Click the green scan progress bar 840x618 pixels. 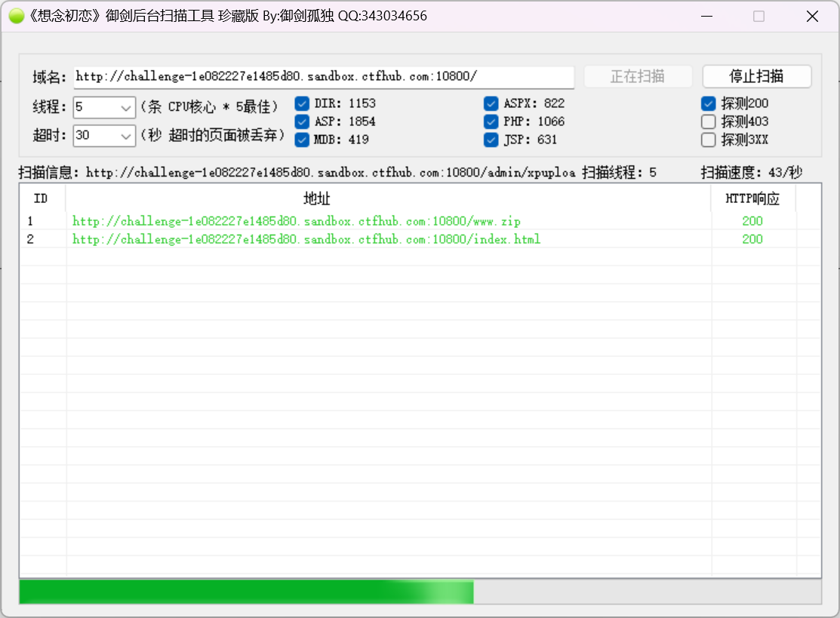click(x=246, y=592)
